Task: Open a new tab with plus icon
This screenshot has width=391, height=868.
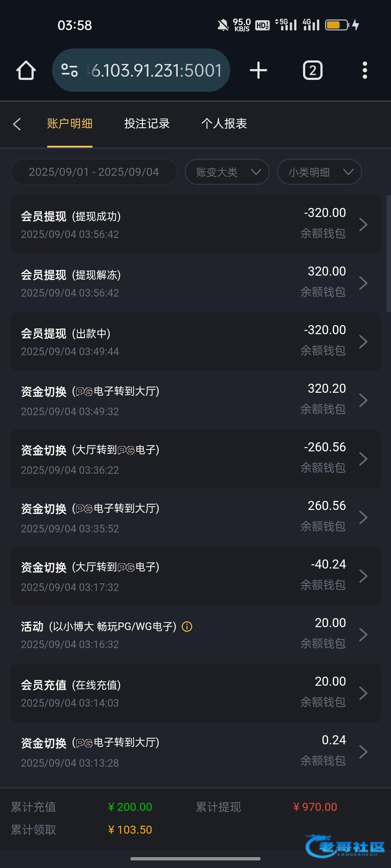Action: 258,70
